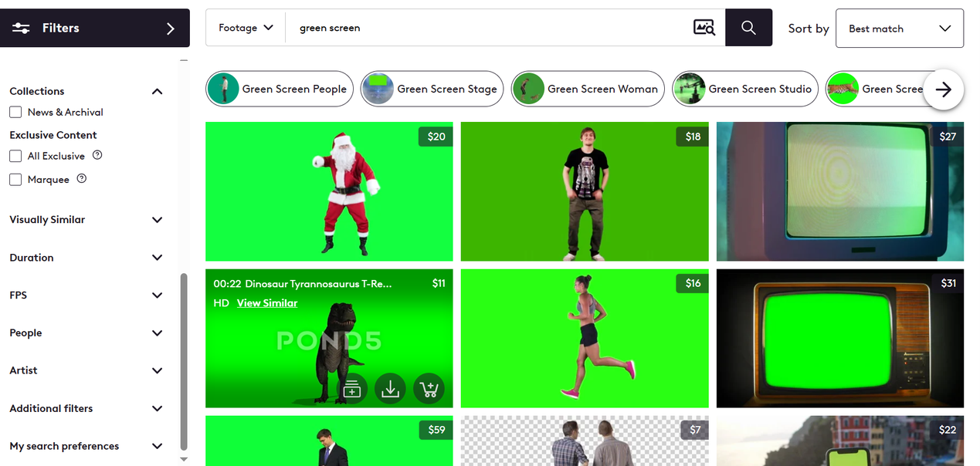This screenshot has width=980, height=466.
Task: Collapse the Collections section
Action: (x=158, y=91)
